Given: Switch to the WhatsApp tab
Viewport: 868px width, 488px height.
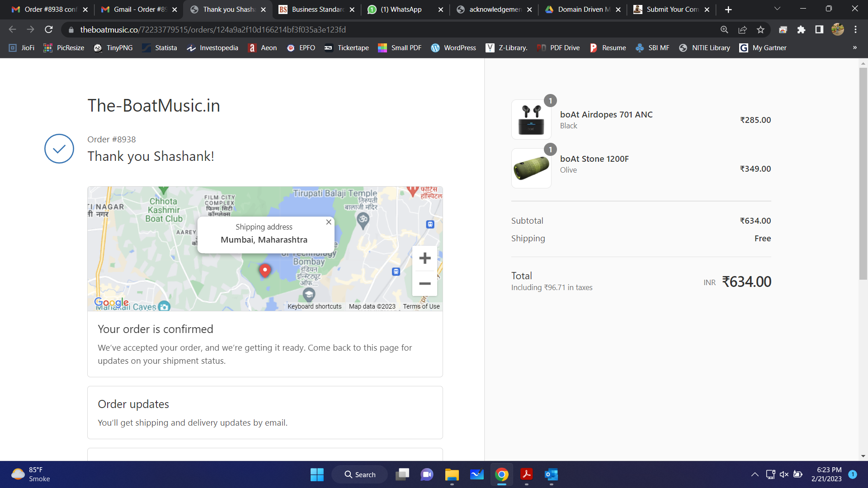Looking at the screenshot, I should click(401, 9).
